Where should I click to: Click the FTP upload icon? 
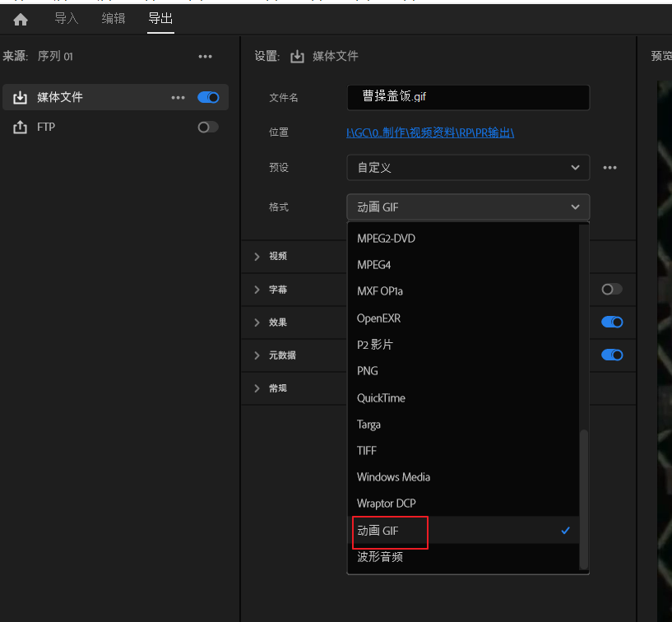(21, 128)
